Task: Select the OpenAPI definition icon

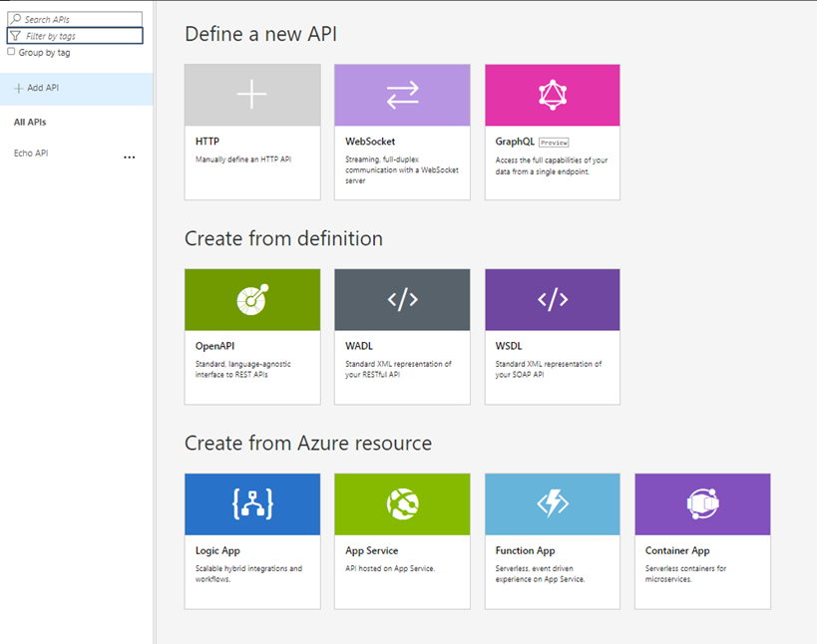Action: pos(251,298)
